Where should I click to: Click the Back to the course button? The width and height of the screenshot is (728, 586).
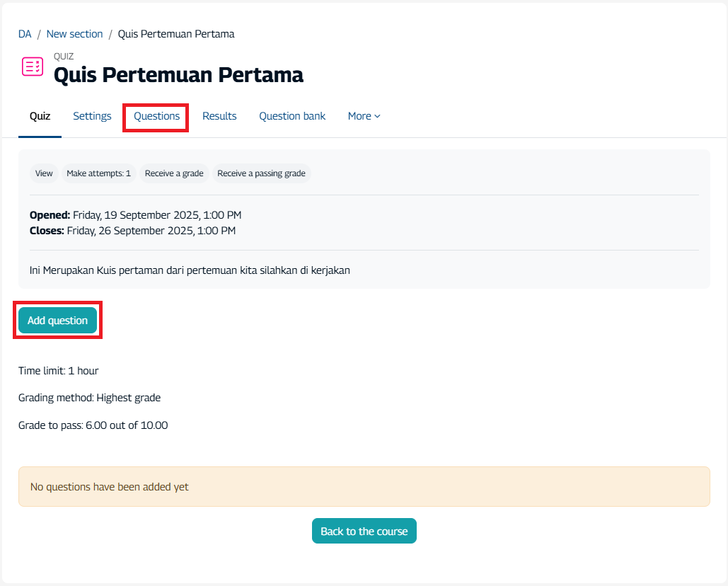[364, 530]
